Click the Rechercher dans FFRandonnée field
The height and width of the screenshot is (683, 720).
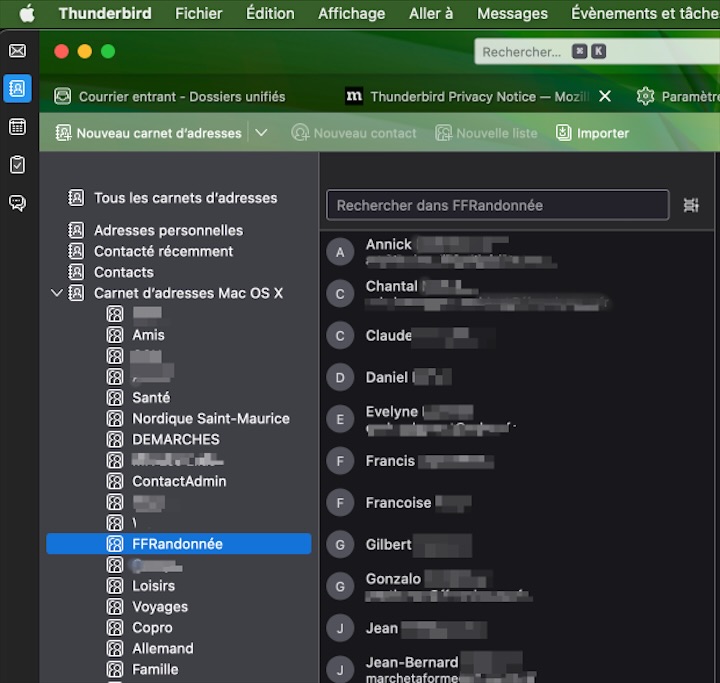click(x=497, y=205)
